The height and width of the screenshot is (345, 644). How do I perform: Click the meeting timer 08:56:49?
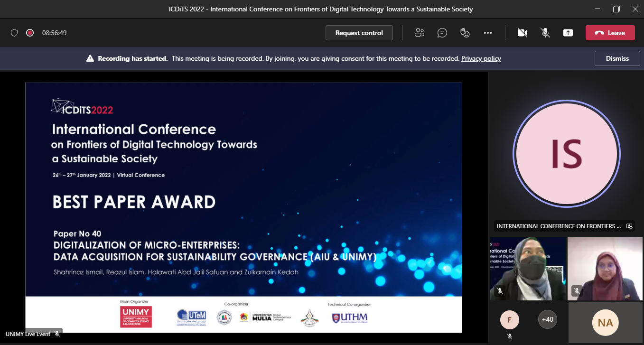(54, 33)
